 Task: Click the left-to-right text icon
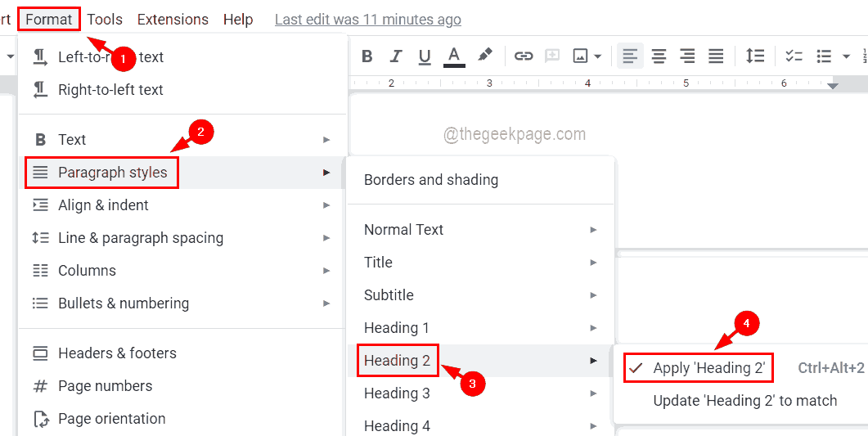[x=40, y=57]
